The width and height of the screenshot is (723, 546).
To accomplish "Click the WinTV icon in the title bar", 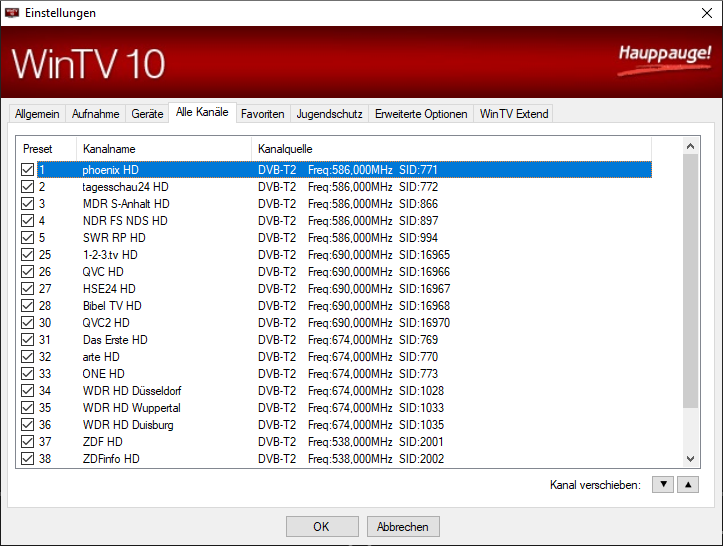I will point(13,12).
